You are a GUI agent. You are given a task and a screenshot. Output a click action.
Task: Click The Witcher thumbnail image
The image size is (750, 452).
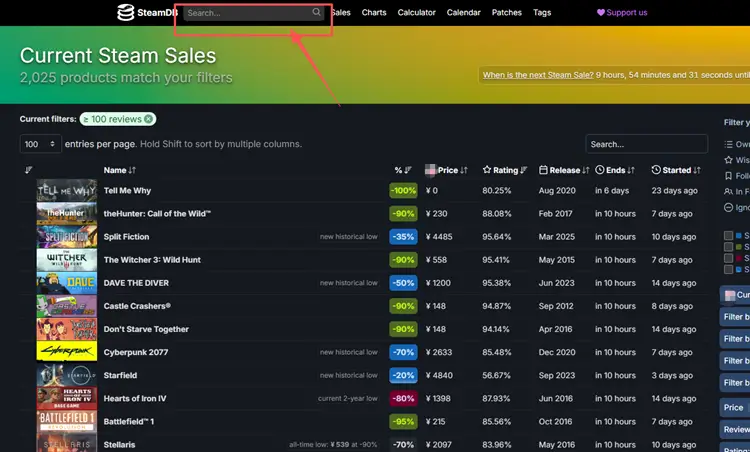coord(67,260)
